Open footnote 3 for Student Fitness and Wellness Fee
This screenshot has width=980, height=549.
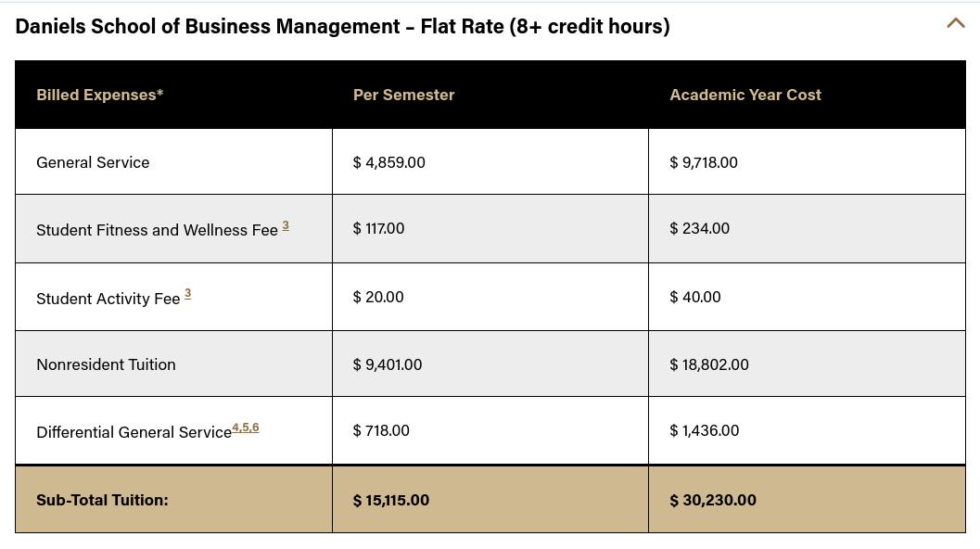[x=286, y=224]
